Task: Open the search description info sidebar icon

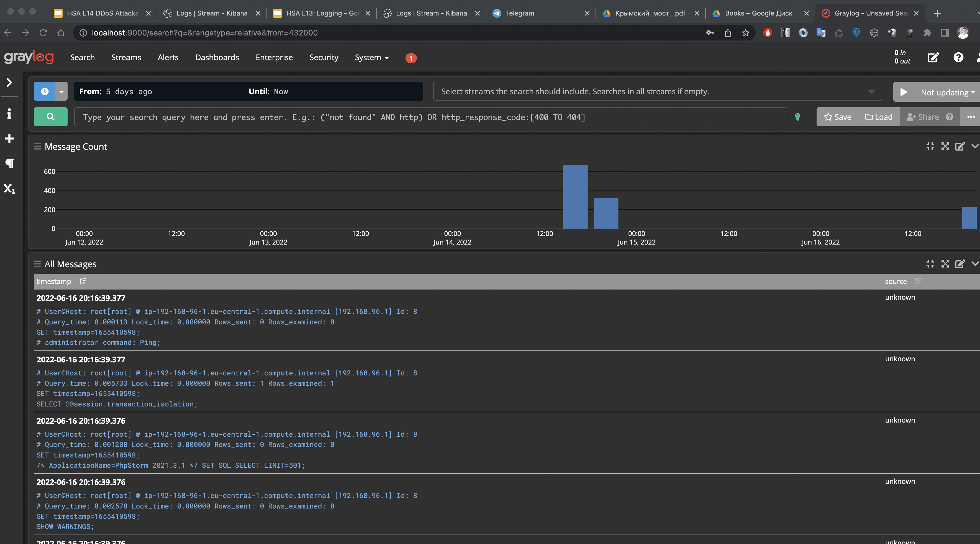Action: click(x=9, y=113)
